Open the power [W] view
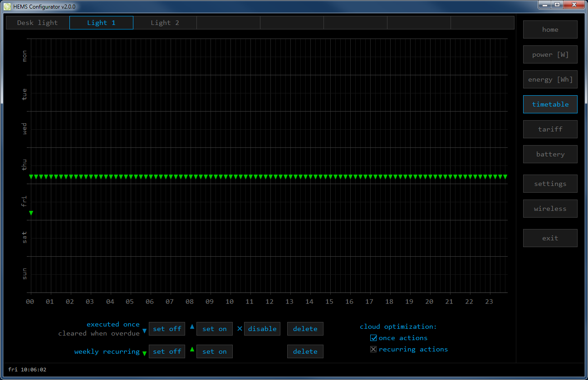This screenshot has height=380, width=588. tap(550, 54)
